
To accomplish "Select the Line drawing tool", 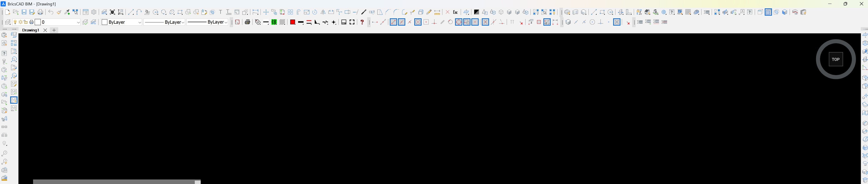I will 131,12.
